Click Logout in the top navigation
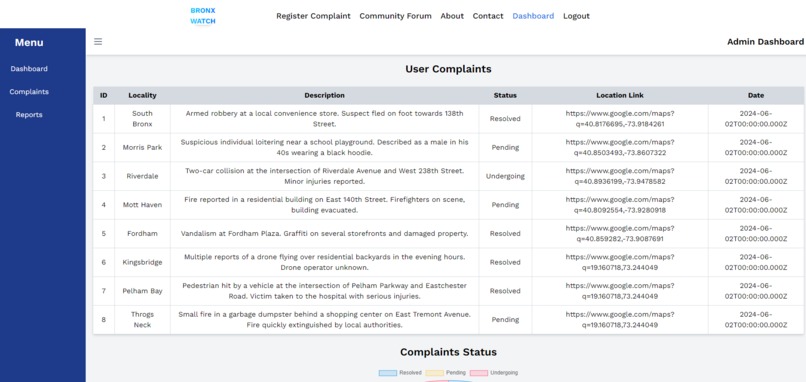Screen dimensions: 806x382 [x=576, y=16]
